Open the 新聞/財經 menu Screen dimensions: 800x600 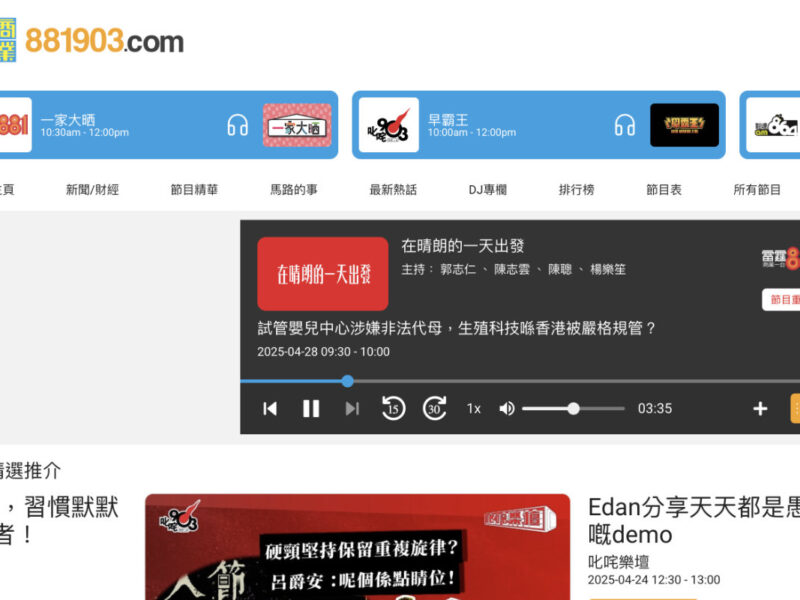(x=92, y=189)
